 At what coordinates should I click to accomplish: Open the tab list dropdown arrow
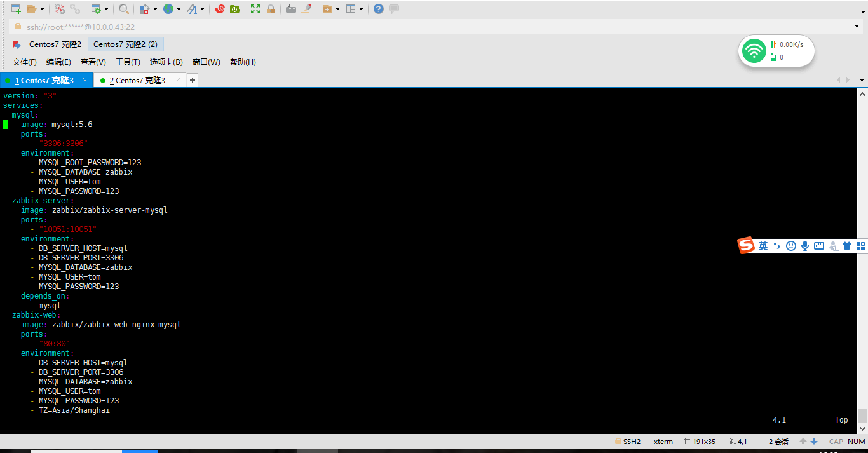point(862,80)
